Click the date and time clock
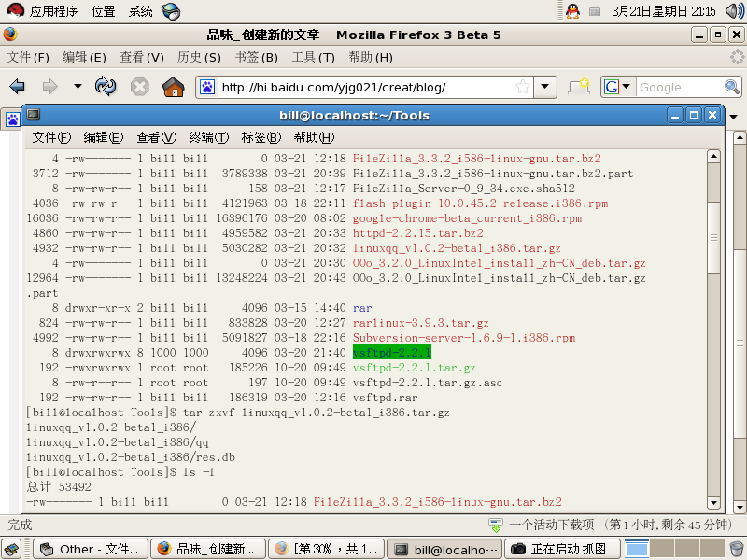 (663, 11)
